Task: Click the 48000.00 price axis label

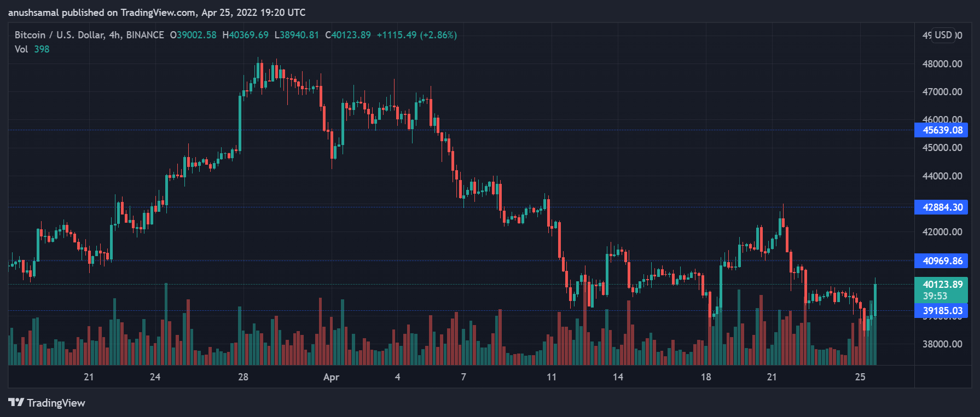Action: pyautogui.click(x=942, y=64)
